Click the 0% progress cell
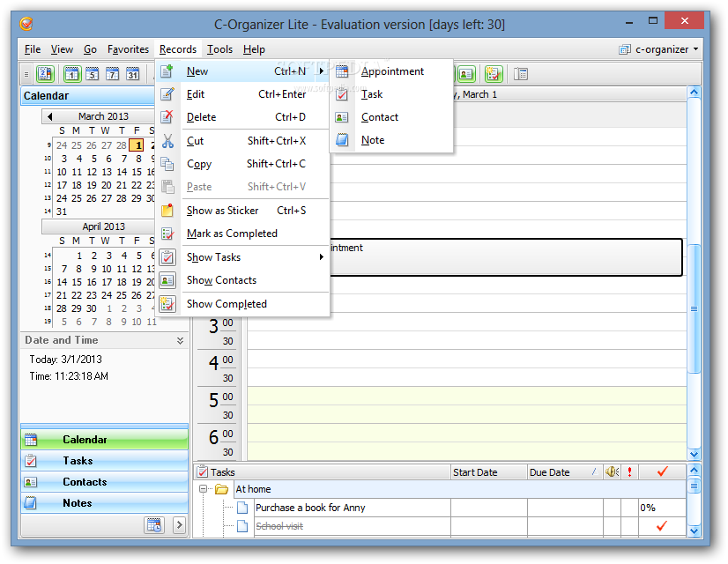Screen dimensions: 728x564 click(x=662, y=508)
